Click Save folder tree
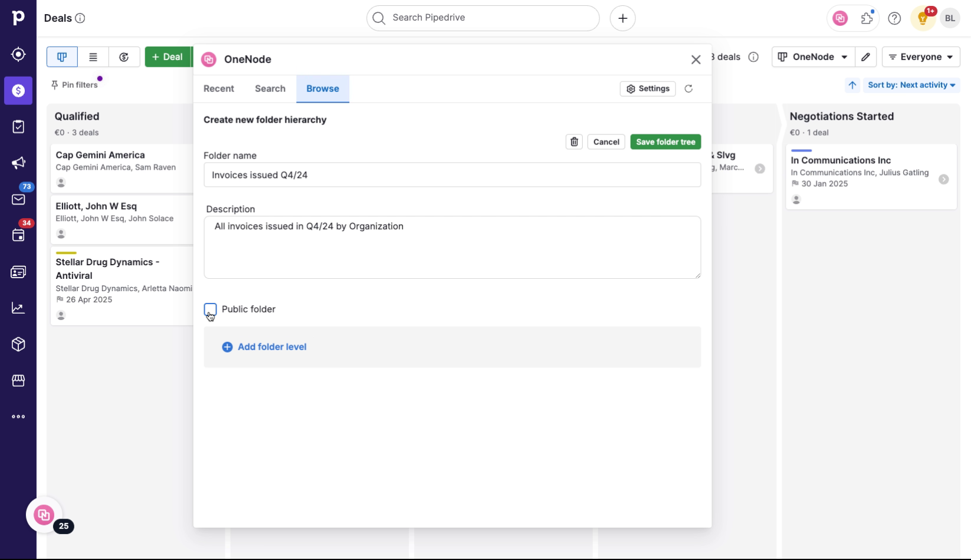 coord(665,142)
